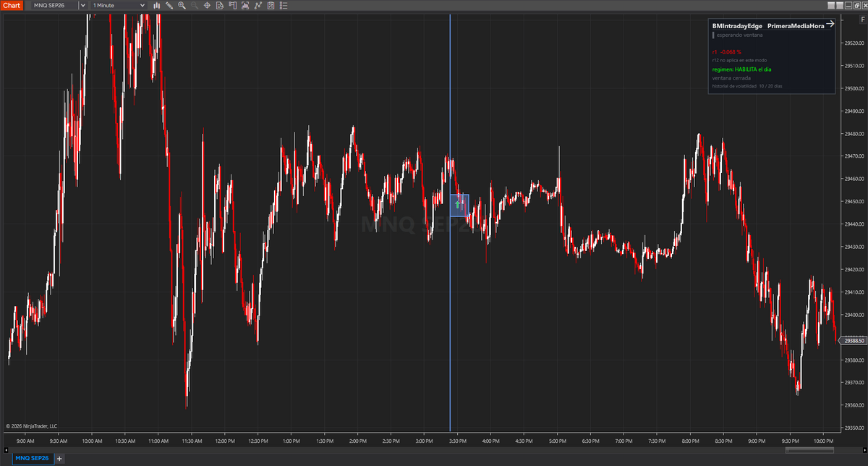The height and width of the screenshot is (466, 868).
Task: Open the data box icon
Action: [220, 5]
